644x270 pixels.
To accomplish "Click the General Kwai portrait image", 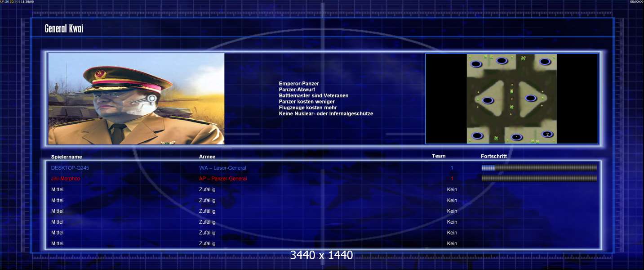I will (x=136, y=99).
